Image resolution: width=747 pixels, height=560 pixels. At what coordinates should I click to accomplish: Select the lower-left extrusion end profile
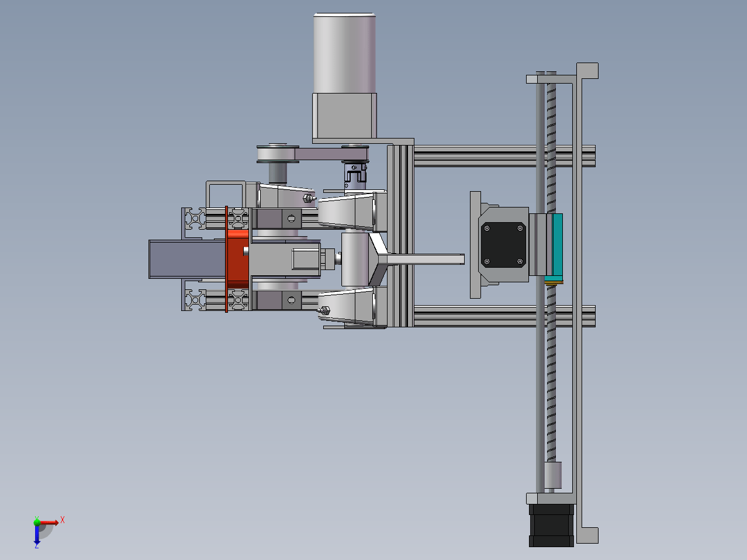(x=194, y=300)
